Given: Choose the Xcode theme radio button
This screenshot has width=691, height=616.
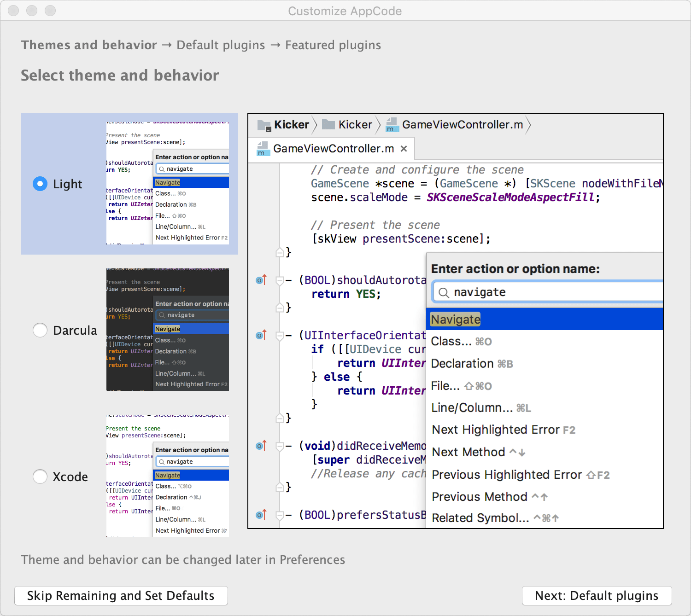Looking at the screenshot, I should pos(40,477).
